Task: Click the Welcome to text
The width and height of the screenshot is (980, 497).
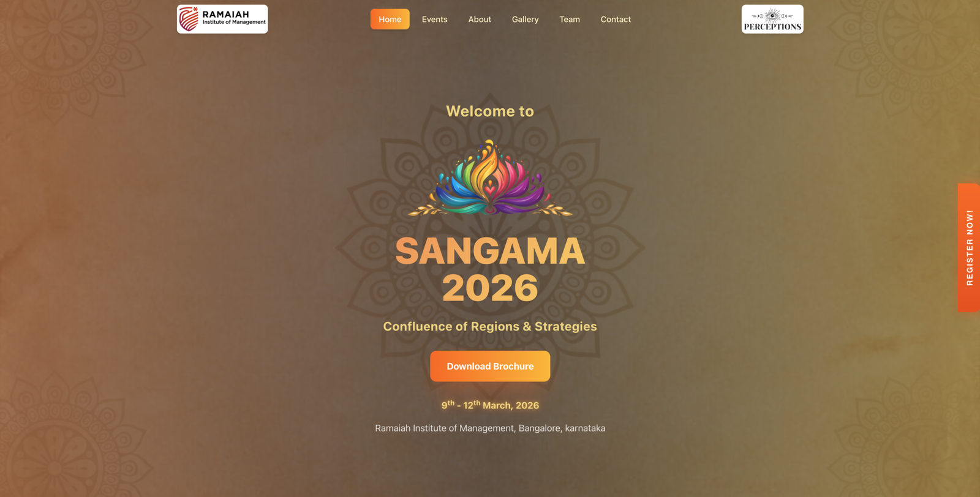Action: click(x=490, y=111)
